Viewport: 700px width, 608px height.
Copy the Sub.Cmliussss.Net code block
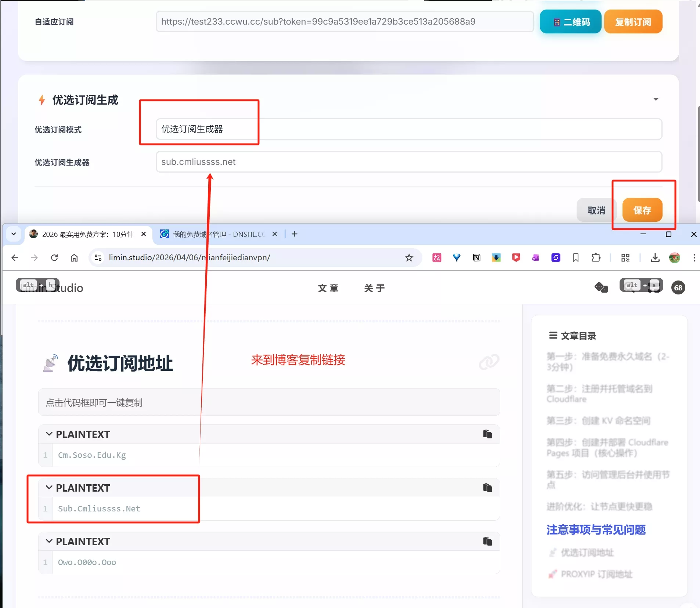pos(487,488)
